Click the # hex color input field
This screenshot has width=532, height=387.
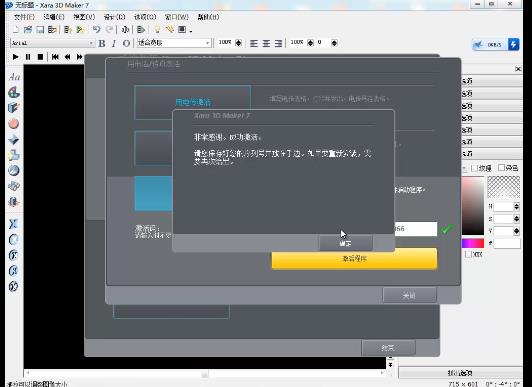point(507,244)
